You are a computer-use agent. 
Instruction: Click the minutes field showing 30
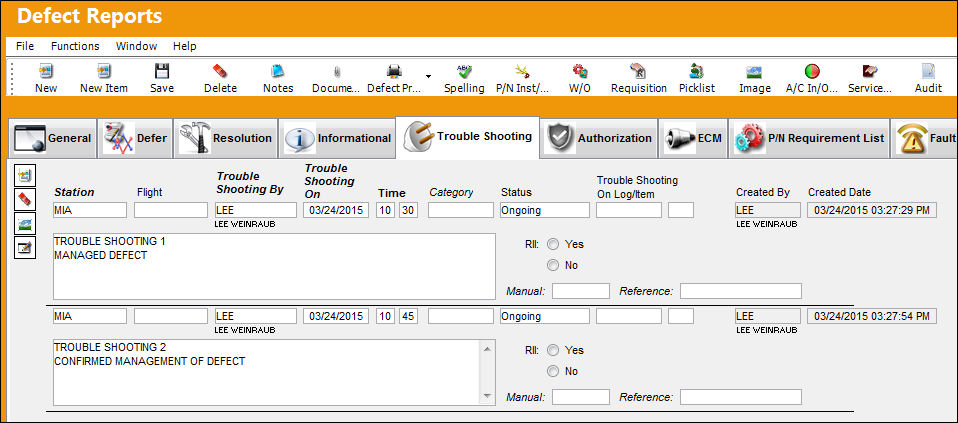(x=409, y=210)
